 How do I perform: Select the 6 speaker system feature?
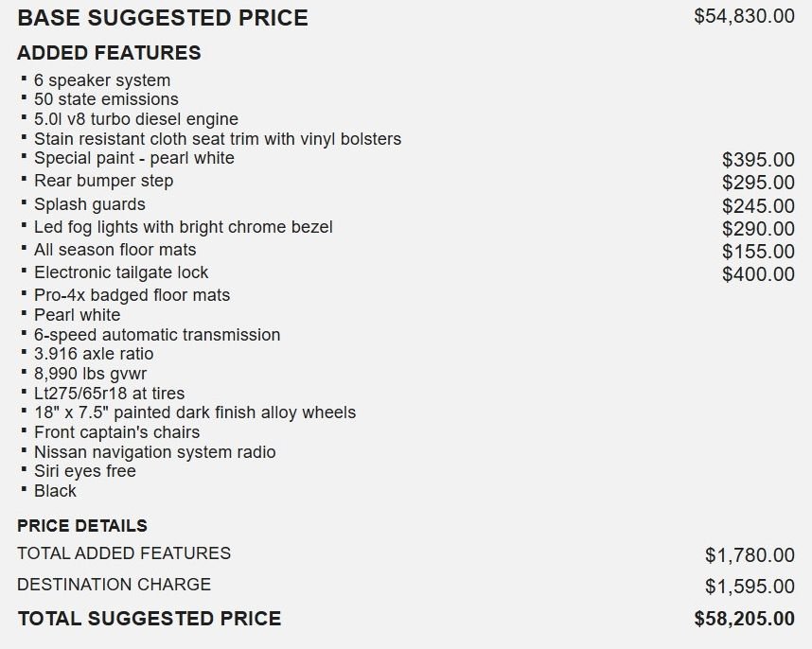pos(102,80)
